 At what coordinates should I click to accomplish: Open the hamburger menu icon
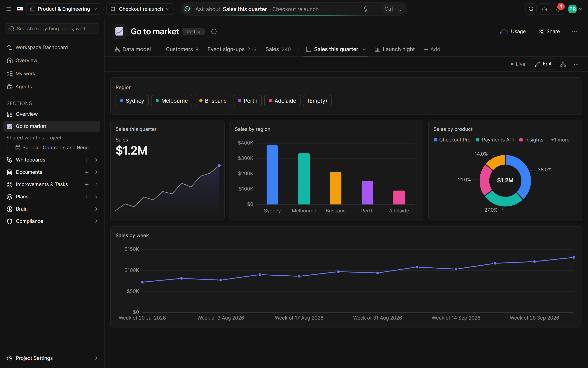point(9,9)
